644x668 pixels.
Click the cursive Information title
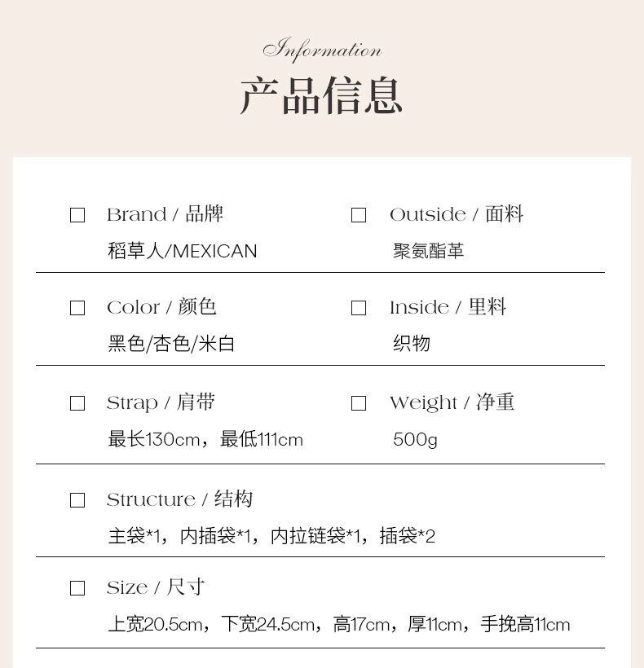pos(322,50)
